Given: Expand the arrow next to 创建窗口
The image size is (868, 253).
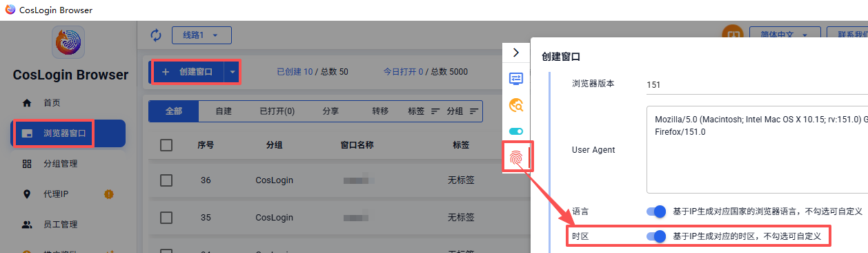Looking at the screenshot, I should (x=232, y=71).
